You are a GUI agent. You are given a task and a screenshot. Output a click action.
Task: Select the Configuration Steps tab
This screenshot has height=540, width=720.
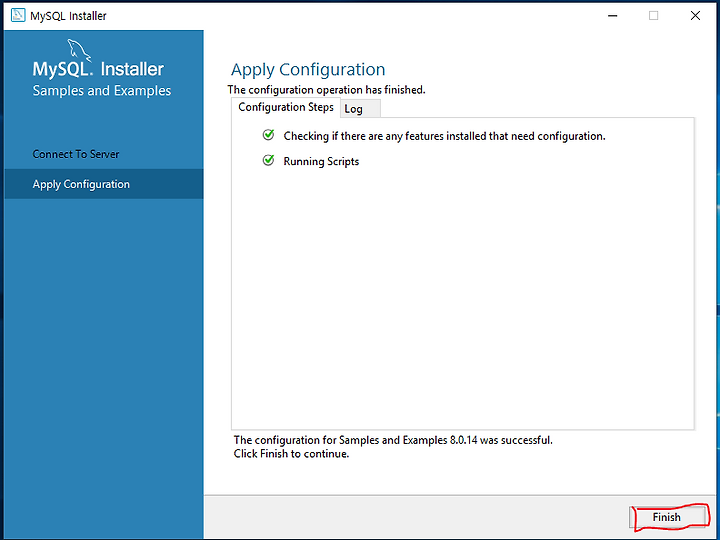coord(286,107)
